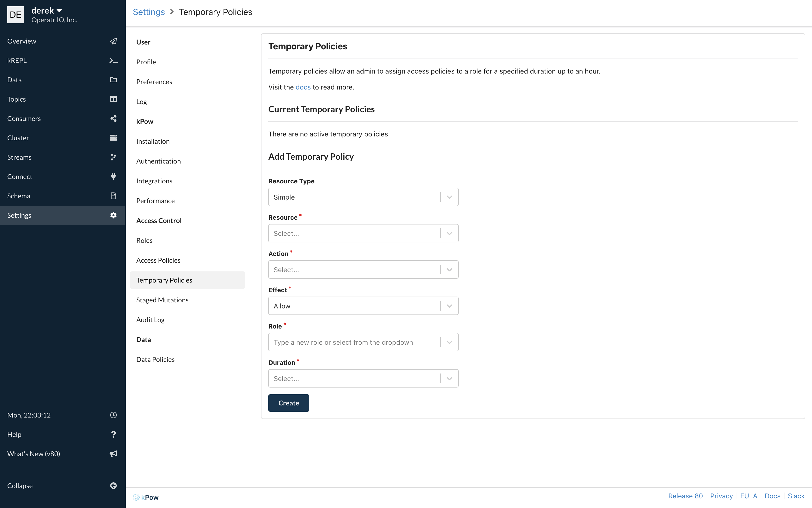Click the kPow logo in the footer
Screen dimensions: 812x508
pyautogui.click(x=146, y=497)
